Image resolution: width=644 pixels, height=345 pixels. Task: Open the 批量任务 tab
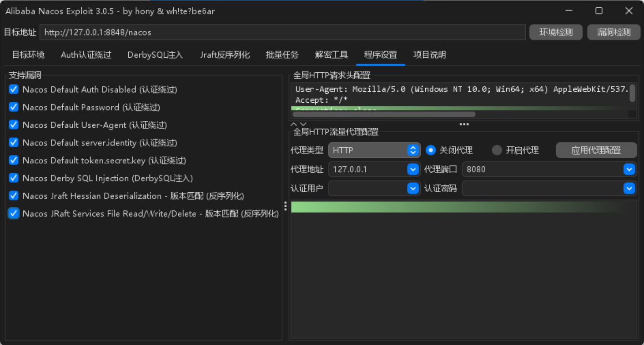[x=282, y=55]
